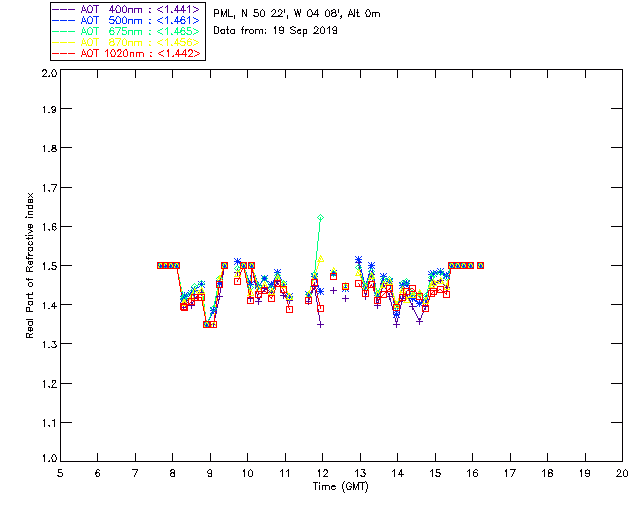640x512 pixels.
Task: Click the x-axis tick label 12
Action: click(x=322, y=473)
